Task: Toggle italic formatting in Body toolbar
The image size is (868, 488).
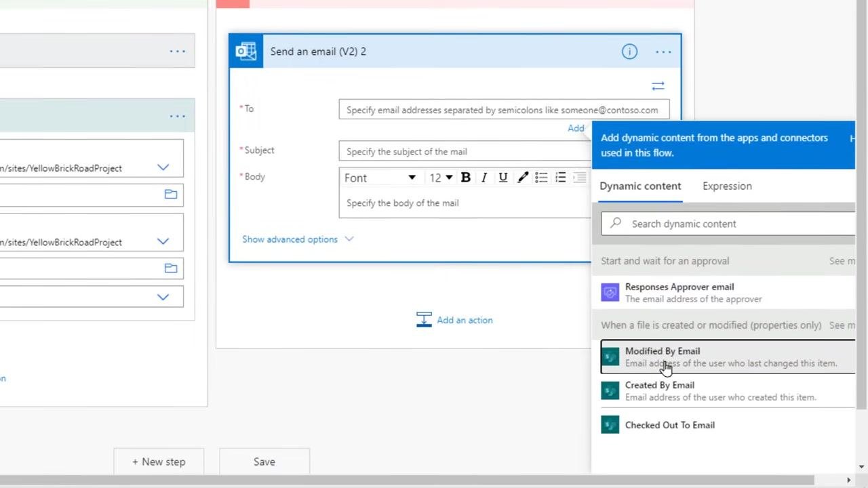Action: (x=484, y=178)
